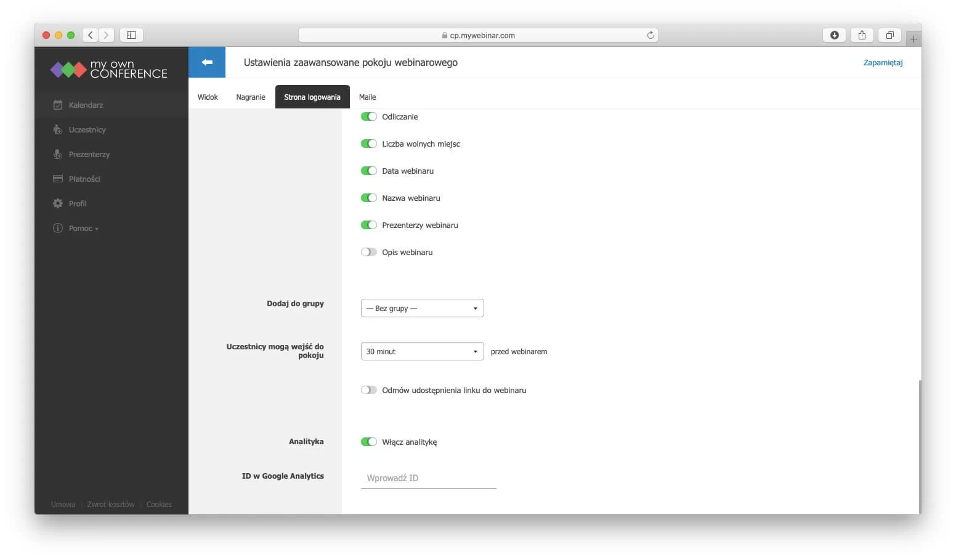Disable Prezenterzy webinaru toggle

coord(369,225)
